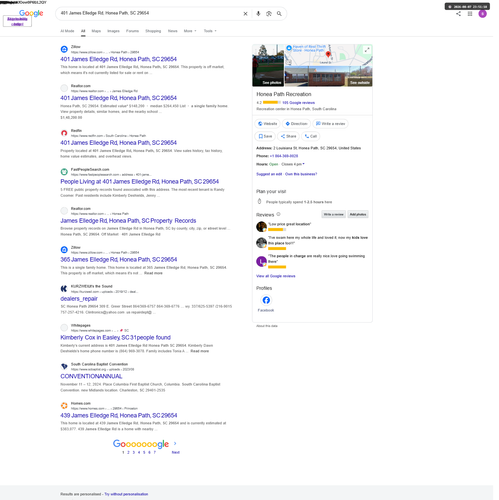
Task: Save Honea Path Recreation
Action: coord(265,136)
